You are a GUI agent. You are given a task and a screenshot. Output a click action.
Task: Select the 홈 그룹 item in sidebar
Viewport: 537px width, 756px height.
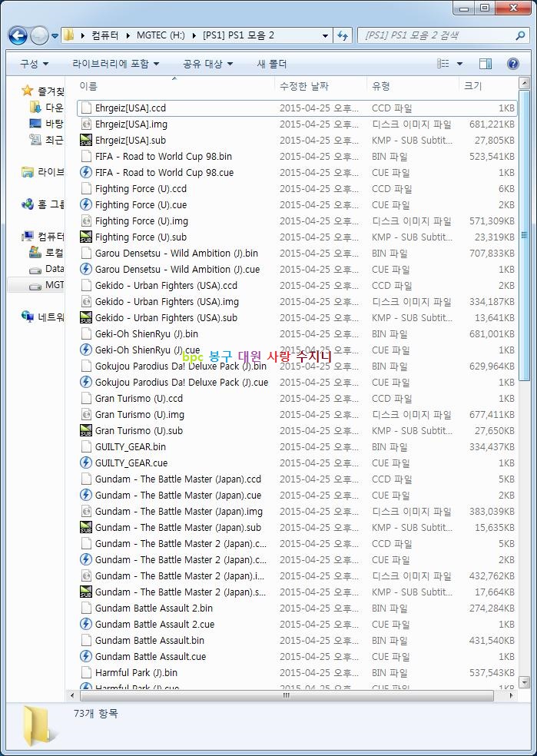coord(42,204)
